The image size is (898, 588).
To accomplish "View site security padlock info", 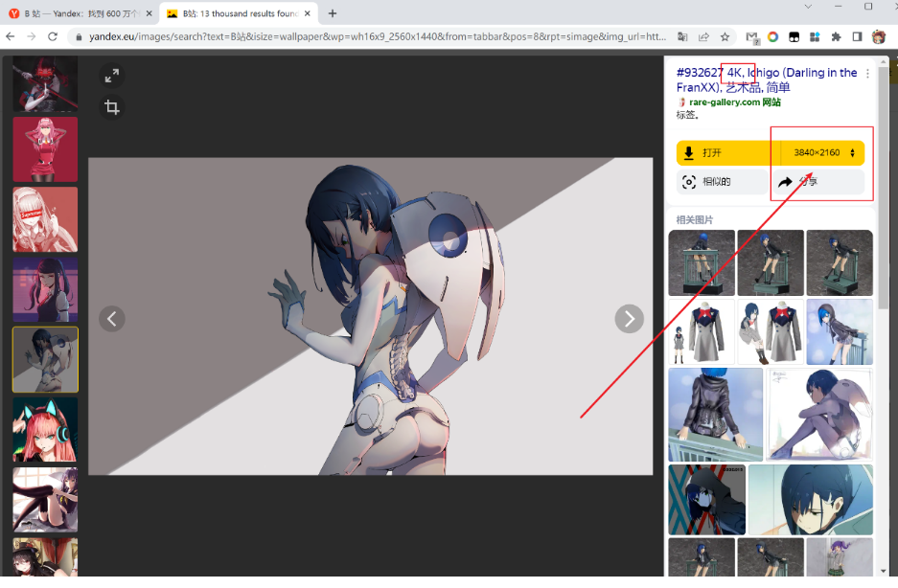I will 79,37.
